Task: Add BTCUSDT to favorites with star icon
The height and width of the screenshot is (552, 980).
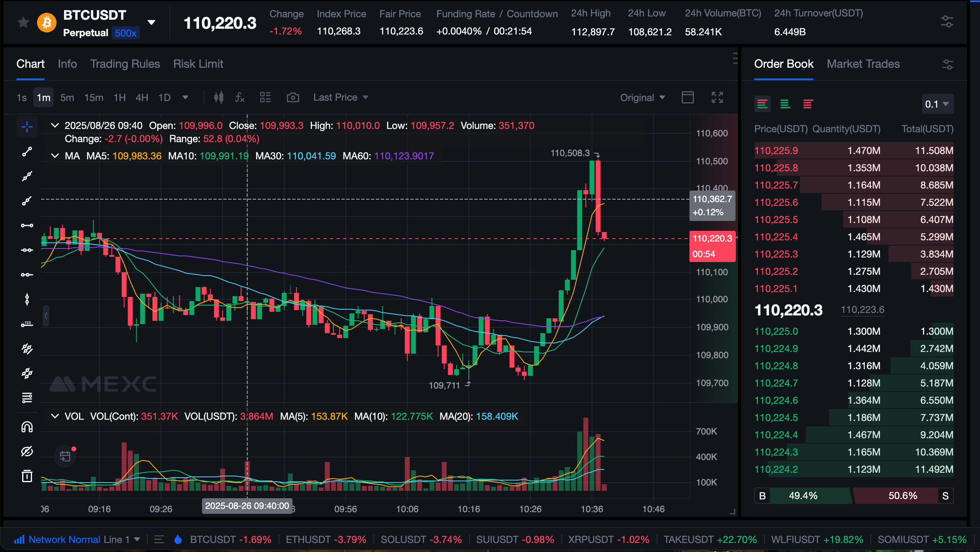Action: [x=23, y=22]
